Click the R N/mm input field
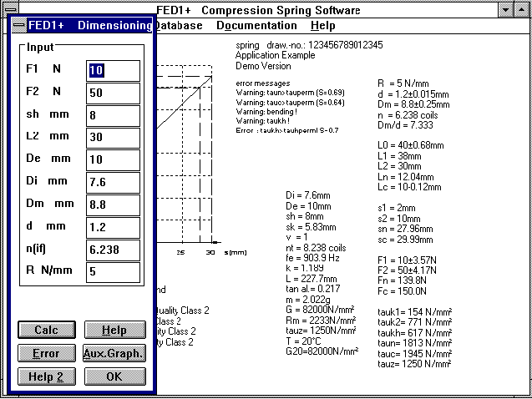 [113, 273]
